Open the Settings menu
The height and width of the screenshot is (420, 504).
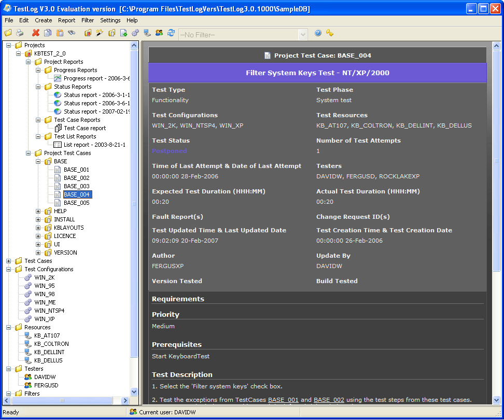[x=110, y=20]
